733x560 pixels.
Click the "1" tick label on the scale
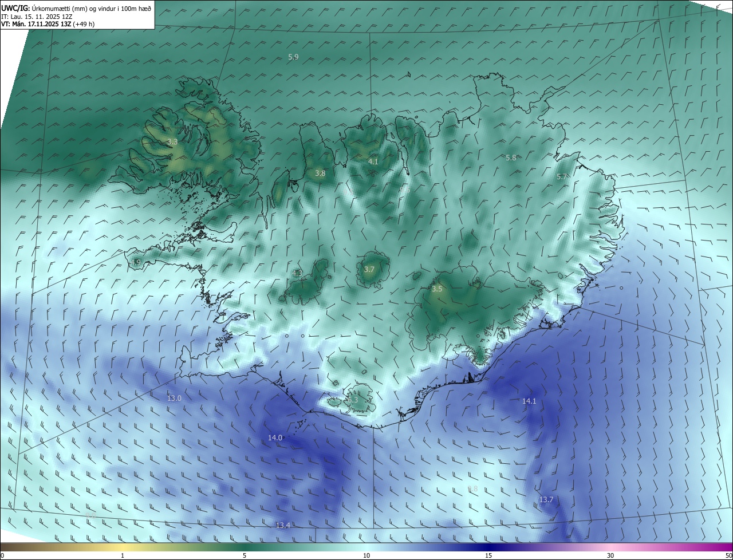click(x=123, y=555)
